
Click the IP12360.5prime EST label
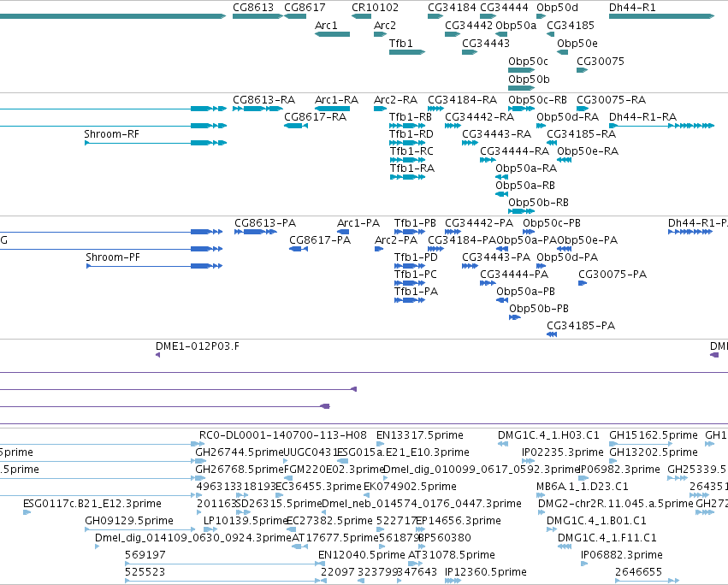tap(486, 572)
